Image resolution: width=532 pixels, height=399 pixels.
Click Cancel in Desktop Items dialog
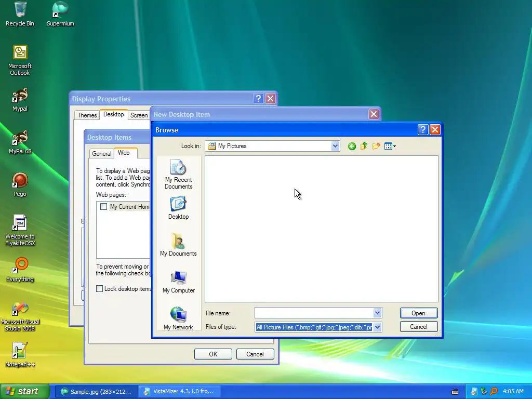pos(255,354)
